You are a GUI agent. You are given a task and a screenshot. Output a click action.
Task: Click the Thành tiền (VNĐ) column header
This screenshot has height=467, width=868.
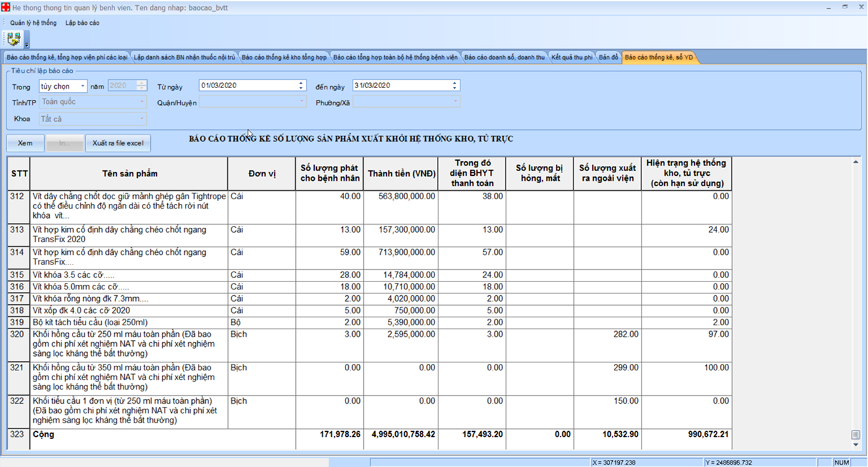click(x=401, y=174)
